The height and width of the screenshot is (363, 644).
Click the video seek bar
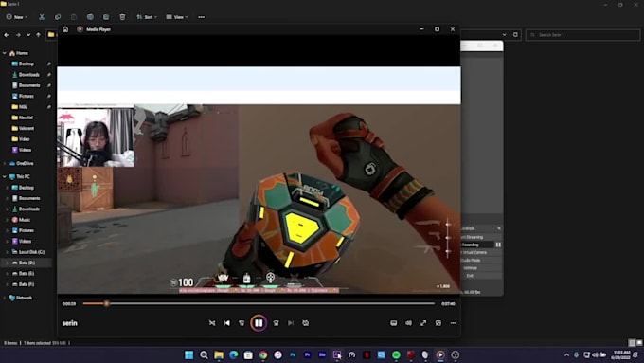(x=259, y=304)
